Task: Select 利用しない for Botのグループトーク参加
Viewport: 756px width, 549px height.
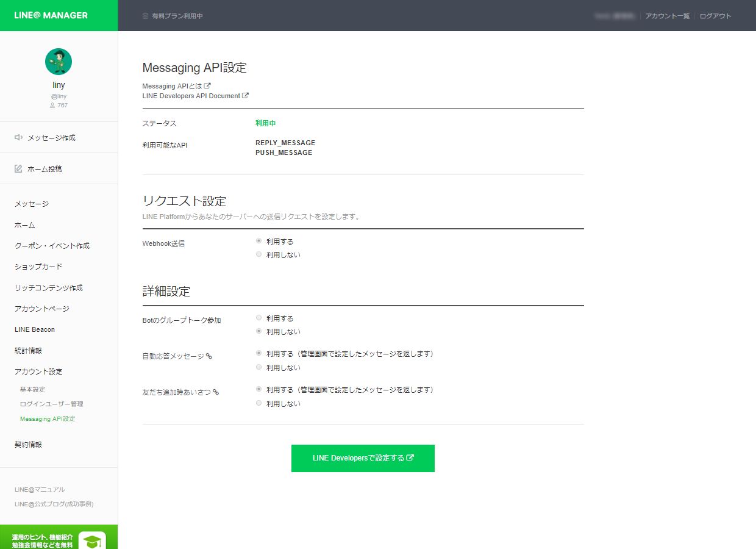Action: click(259, 331)
